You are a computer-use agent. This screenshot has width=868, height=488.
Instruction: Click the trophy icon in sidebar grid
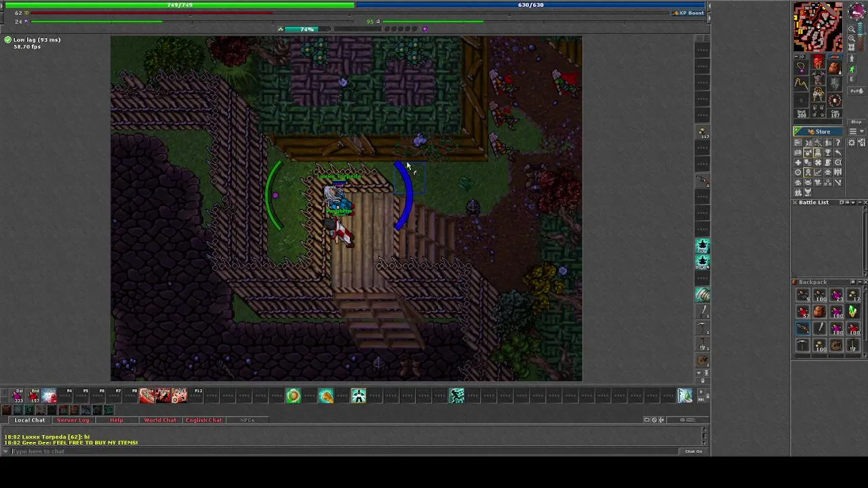coord(828,152)
